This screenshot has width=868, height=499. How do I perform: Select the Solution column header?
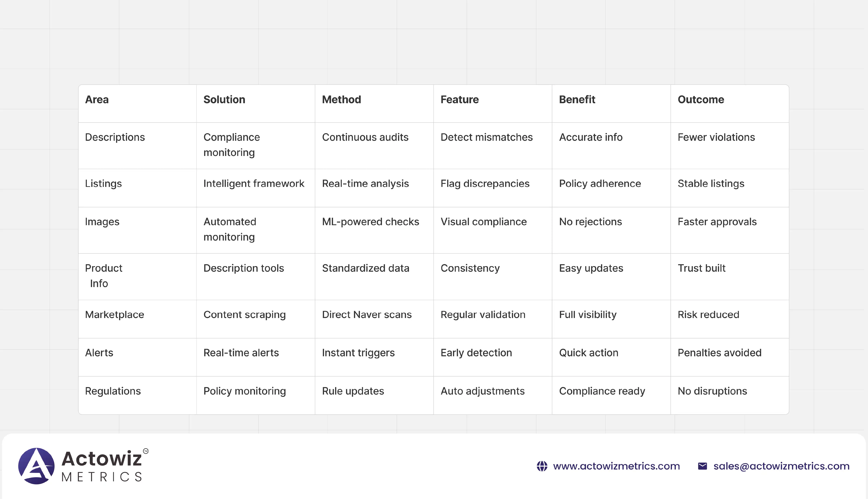click(x=224, y=100)
